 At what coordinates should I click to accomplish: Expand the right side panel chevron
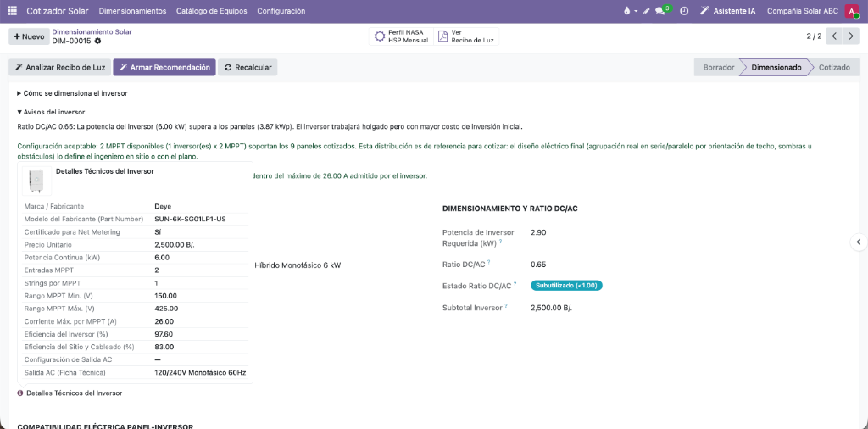pos(858,242)
